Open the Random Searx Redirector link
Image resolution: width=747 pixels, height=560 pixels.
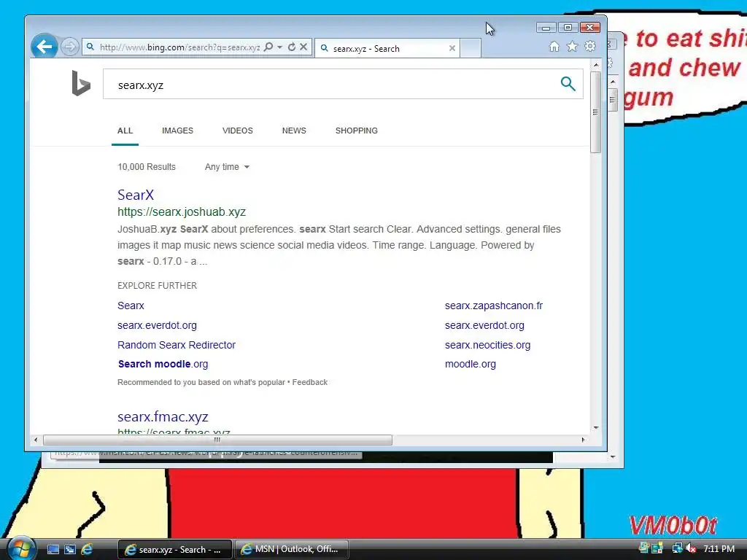[177, 345]
